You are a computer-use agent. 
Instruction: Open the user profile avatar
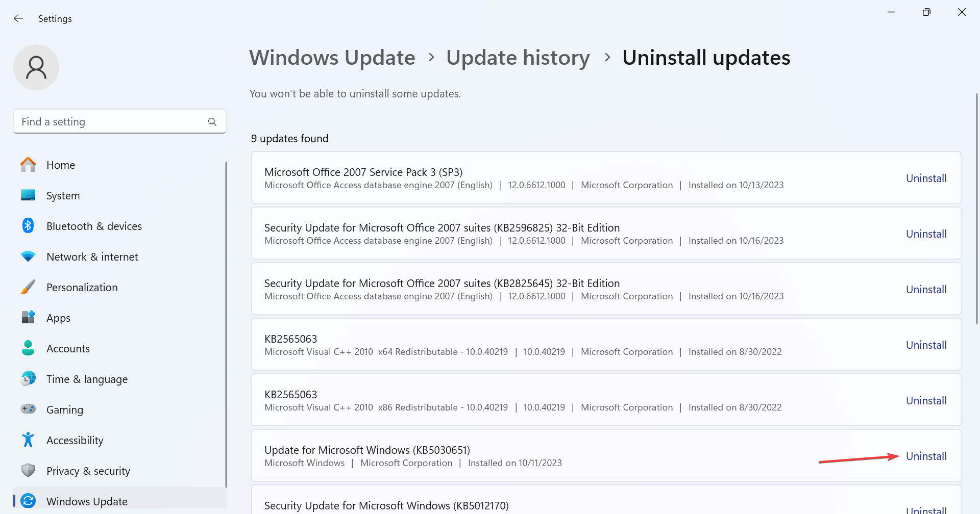point(36,67)
